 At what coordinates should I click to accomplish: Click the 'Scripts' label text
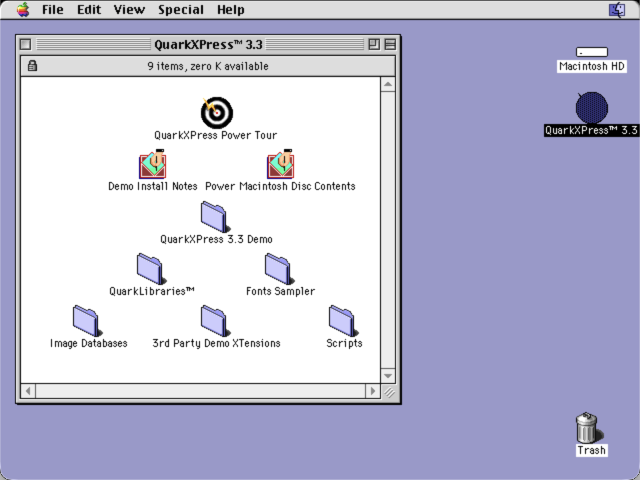click(x=344, y=343)
